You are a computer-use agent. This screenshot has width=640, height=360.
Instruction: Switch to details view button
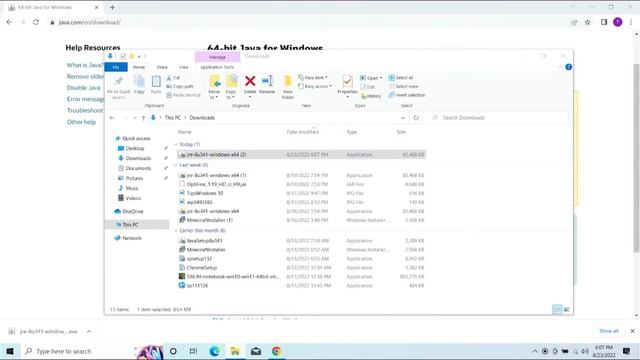557,309
